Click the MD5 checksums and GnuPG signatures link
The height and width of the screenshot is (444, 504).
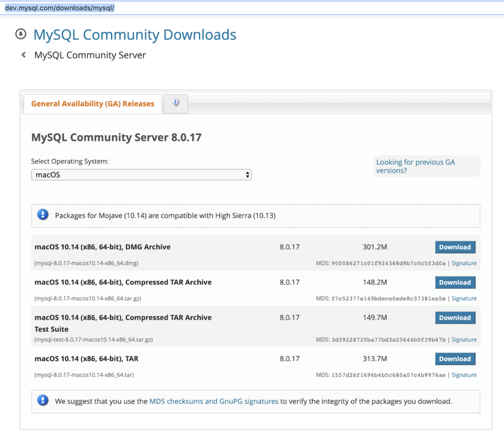(213, 400)
